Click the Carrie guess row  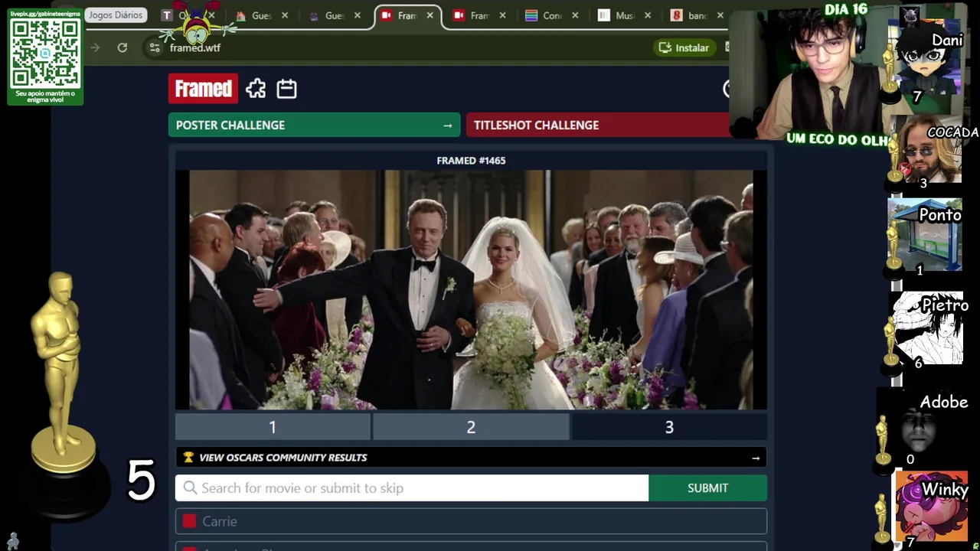point(471,521)
